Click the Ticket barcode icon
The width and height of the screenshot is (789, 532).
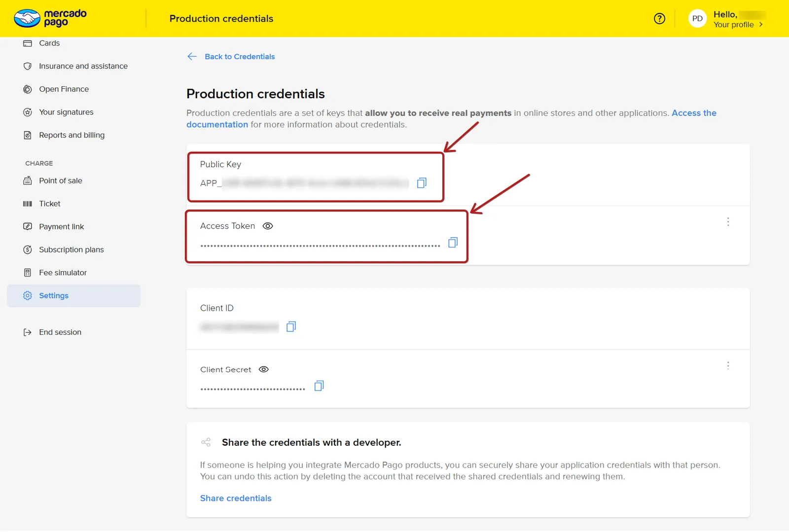pos(28,204)
